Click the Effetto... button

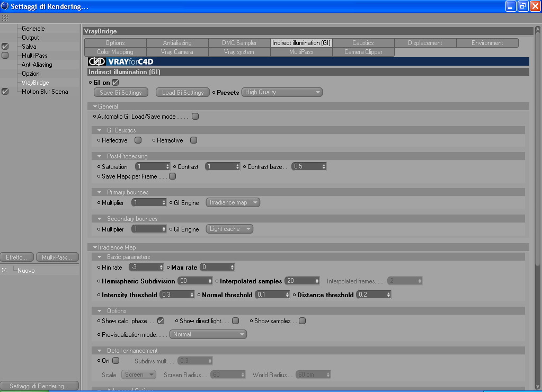click(x=16, y=257)
